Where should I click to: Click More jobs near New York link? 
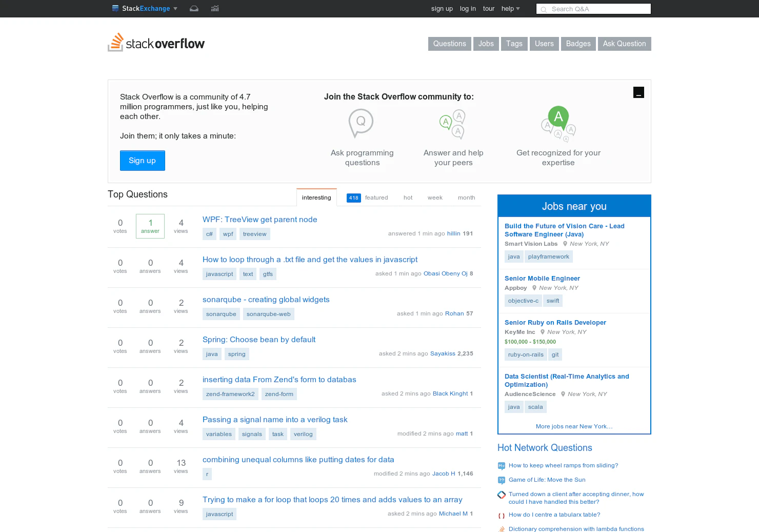click(x=574, y=426)
